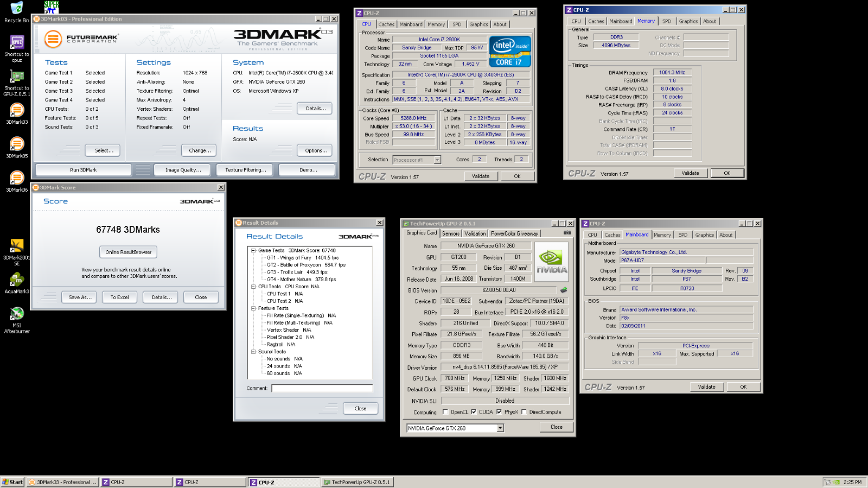The width and height of the screenshot is (868, 488).
Task: Click the Futuremark logo in 3DMark03
Action: click(x=81, y=39)
